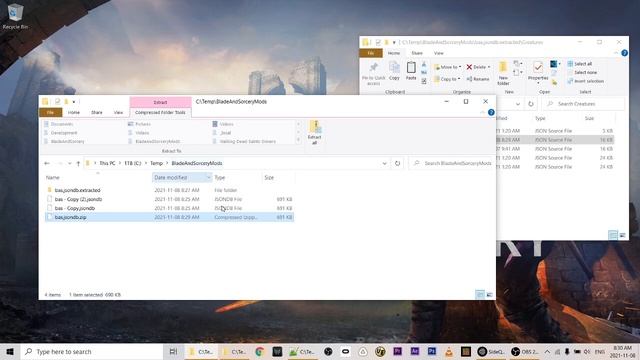The height and width of the screenshot is (360, 640).
Task: Click the pink Extract contextual tab header
Action: (160, 102)
